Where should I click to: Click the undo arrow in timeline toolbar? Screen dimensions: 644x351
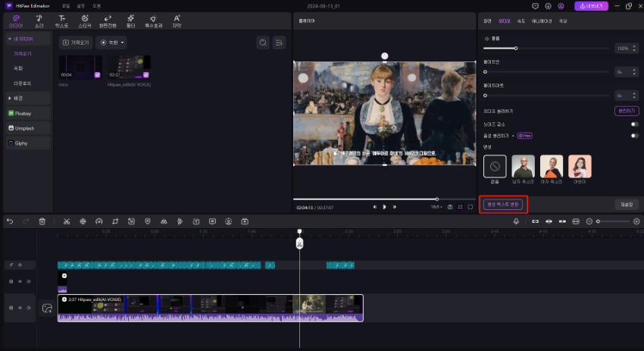pyautogui.click(x=10, y=221)
